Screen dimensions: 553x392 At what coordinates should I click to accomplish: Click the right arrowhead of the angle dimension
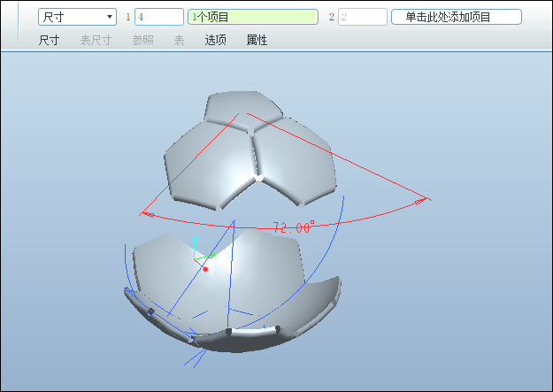pos(419,202)
